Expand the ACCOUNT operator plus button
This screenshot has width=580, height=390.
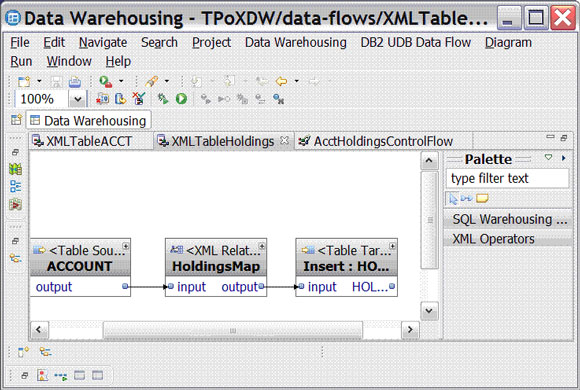point(126,246)
